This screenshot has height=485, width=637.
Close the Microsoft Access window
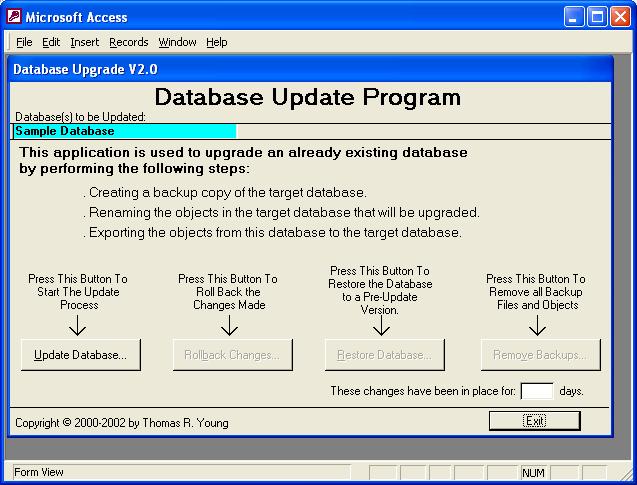[621, 17]
